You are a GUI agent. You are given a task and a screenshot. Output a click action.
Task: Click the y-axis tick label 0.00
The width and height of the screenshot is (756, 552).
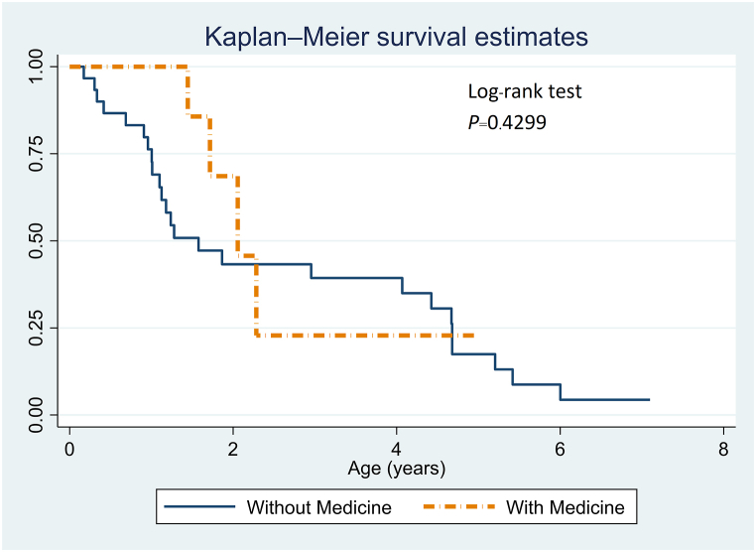pos(36,414)
